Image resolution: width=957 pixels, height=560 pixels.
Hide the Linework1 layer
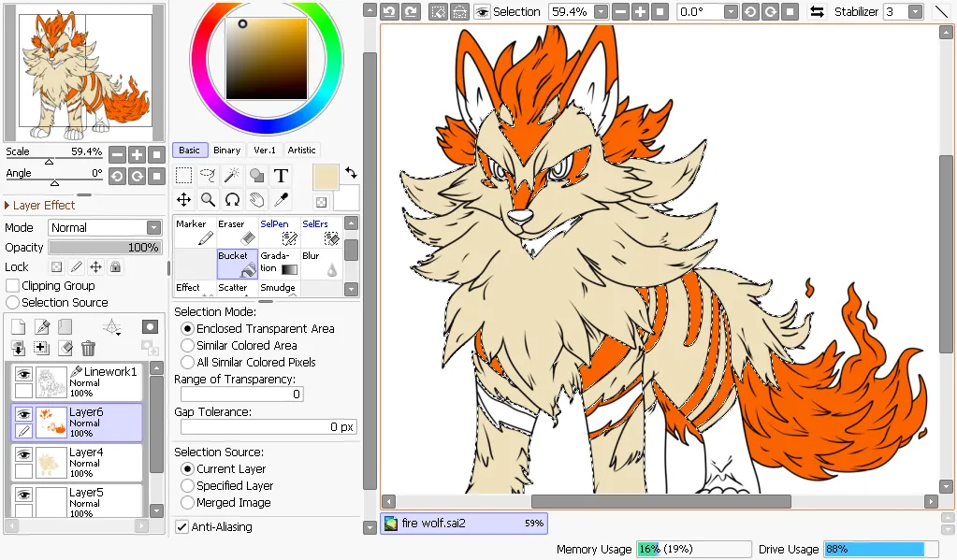coord(23,374)
